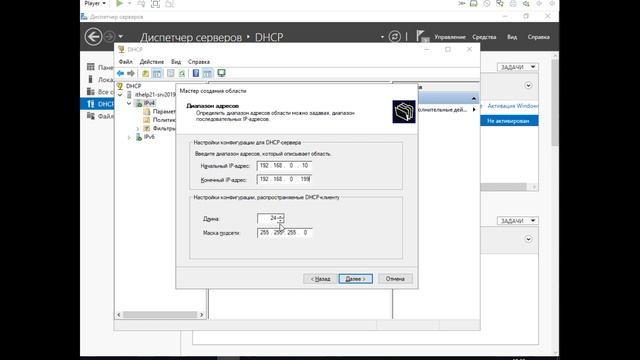The image size is (640, 360).
Task: Toggle the action pane icon in DHCP toolbar
Action: click(x=207, y=73)
